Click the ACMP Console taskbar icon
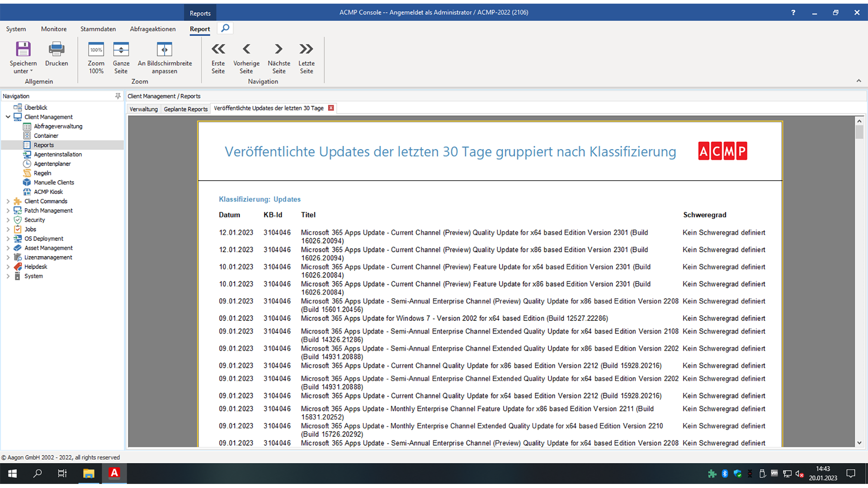Screen dimensions: 868x488 click(114, 473)
